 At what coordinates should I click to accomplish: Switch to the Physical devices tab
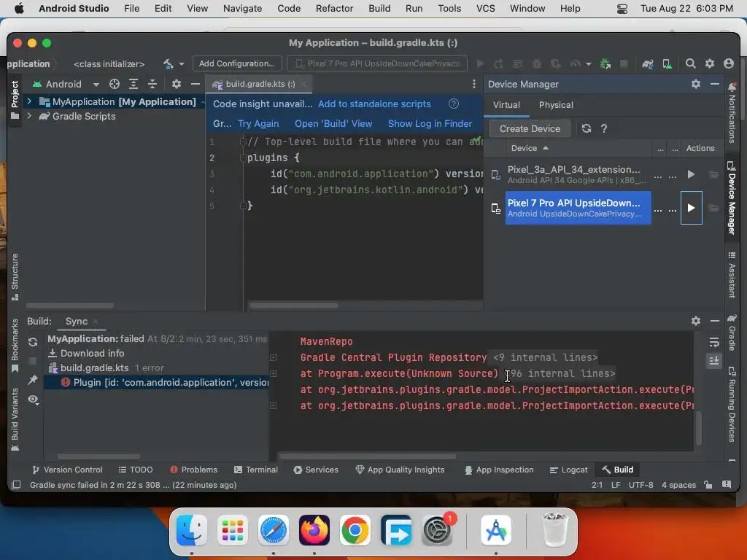click(556, 105)
